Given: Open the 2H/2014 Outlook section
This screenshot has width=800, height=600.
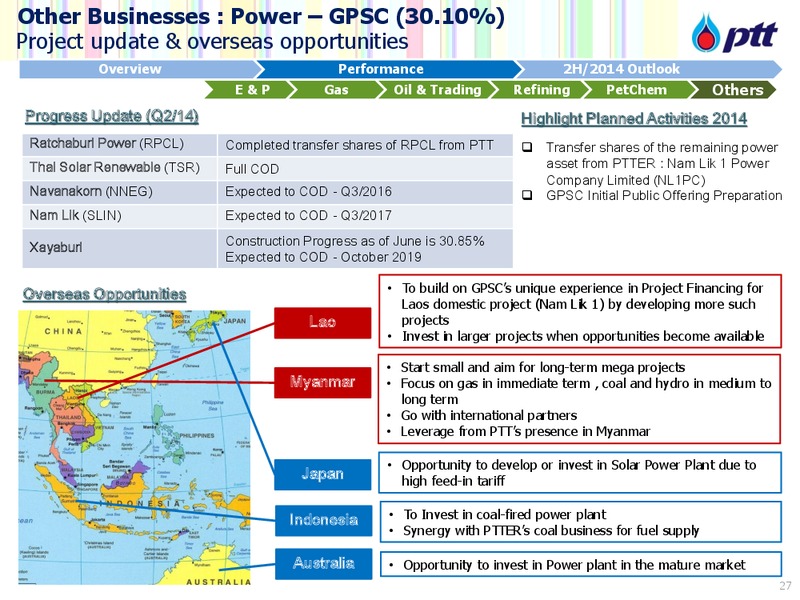Looking at the screenshot, I should (x=648, y=69).
